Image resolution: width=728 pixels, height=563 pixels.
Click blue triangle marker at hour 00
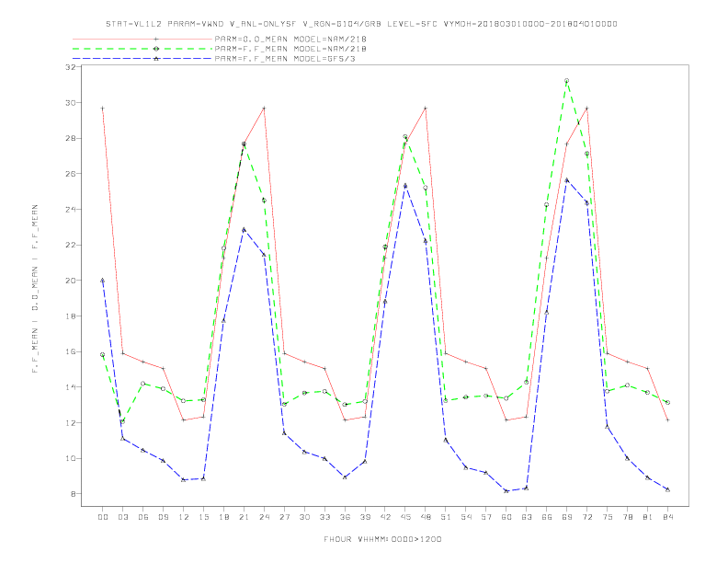(x=103, y=280)
